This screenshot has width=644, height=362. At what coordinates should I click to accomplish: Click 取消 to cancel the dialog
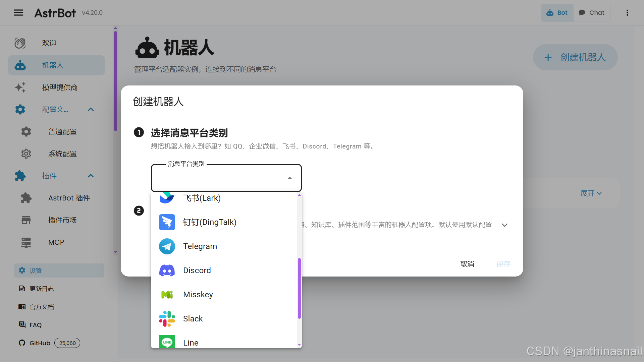[467, 264]
